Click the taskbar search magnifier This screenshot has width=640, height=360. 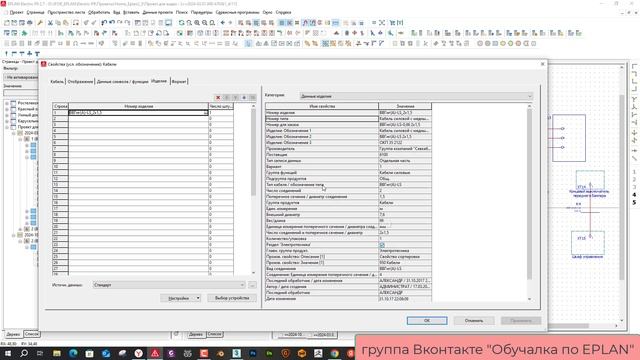pos(24,353)
